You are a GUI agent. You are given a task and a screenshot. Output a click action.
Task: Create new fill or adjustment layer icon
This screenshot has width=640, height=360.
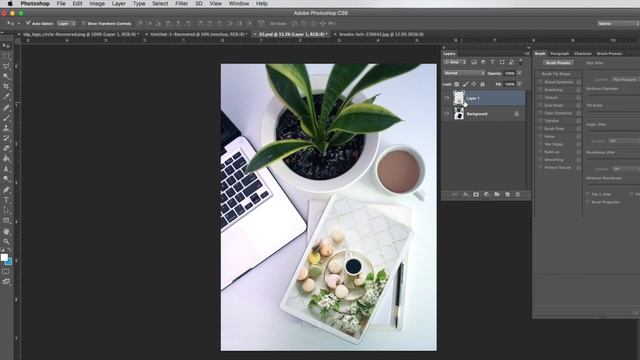(487, 195)
